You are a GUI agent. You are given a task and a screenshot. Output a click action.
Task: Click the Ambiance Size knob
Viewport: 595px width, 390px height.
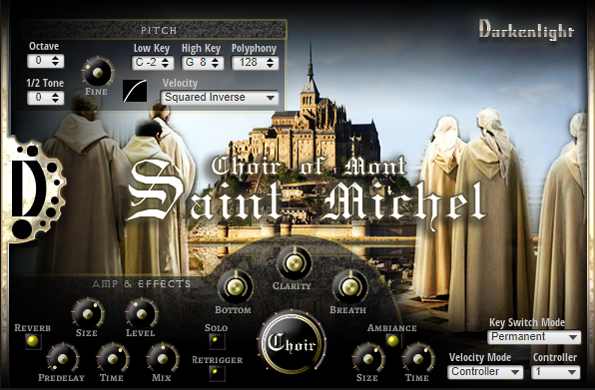(368, 359)
